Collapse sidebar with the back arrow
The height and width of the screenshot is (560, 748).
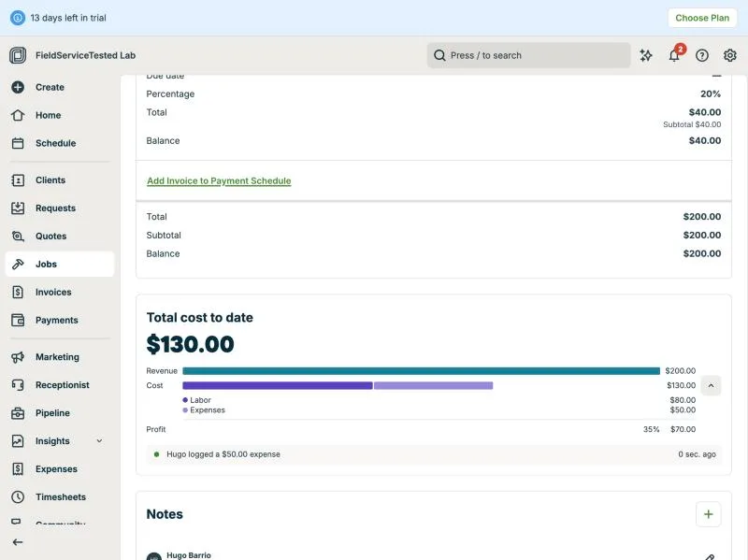[x=18, y=542]
